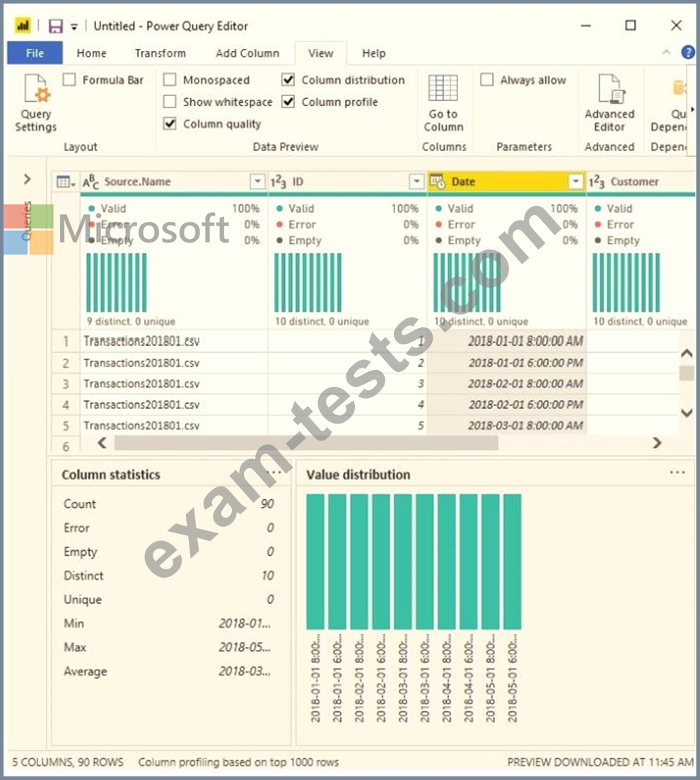
Task: Toggle the Monospaced checkbox
Action: (x=170, y=80)
